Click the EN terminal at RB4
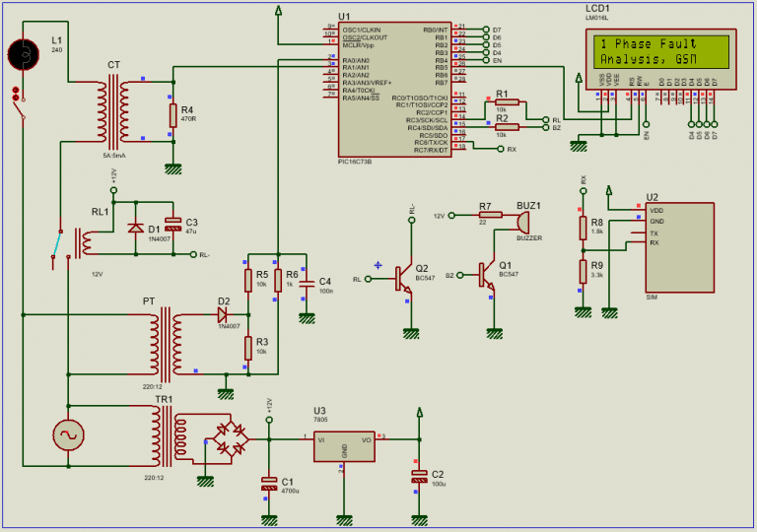 [x=486, y=60]
